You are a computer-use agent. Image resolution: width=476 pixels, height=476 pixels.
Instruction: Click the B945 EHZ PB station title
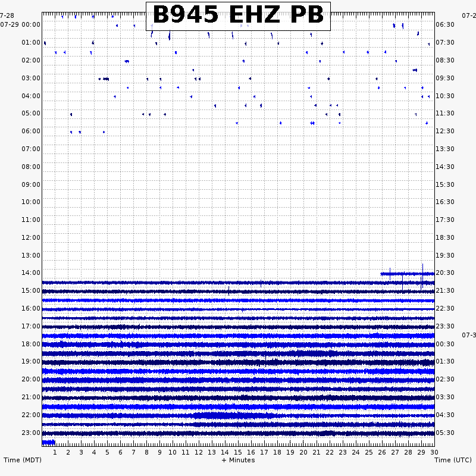coord(238,15)
